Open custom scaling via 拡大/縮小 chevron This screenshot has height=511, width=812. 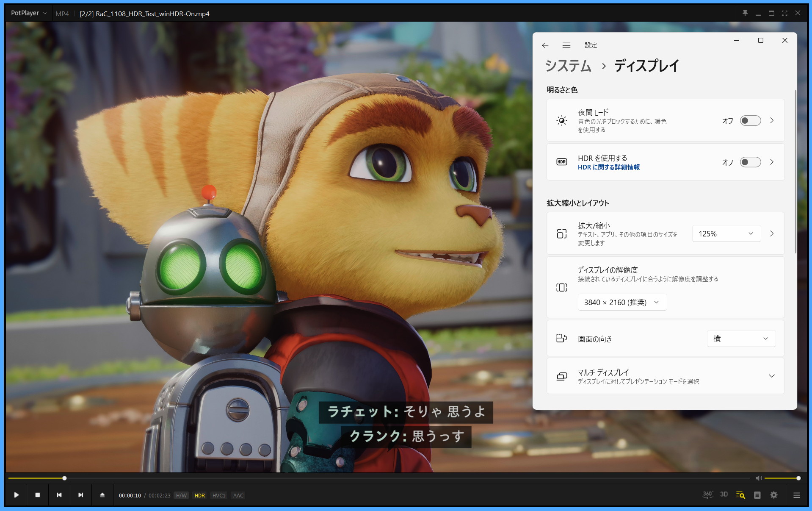pos(772,233)
